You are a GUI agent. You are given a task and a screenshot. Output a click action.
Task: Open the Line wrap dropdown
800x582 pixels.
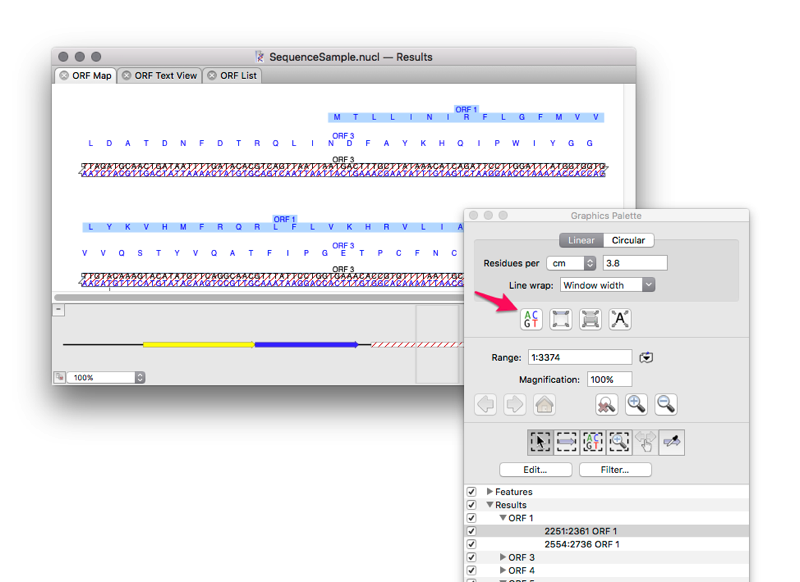[607, 284]
